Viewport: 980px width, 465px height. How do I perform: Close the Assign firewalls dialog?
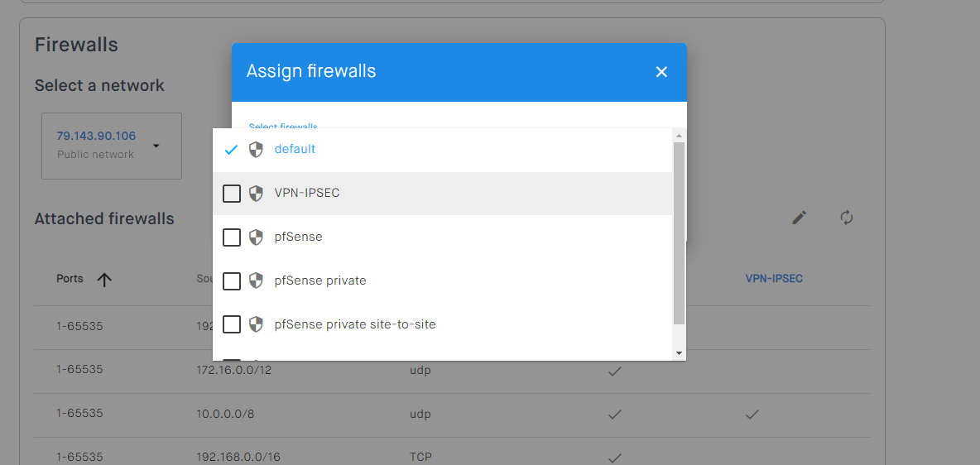click(661, 72)
